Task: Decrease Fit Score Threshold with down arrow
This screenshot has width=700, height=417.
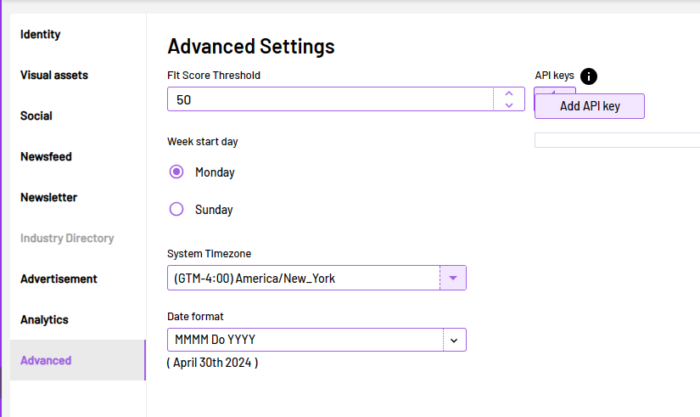Action: tap(509, 105)
